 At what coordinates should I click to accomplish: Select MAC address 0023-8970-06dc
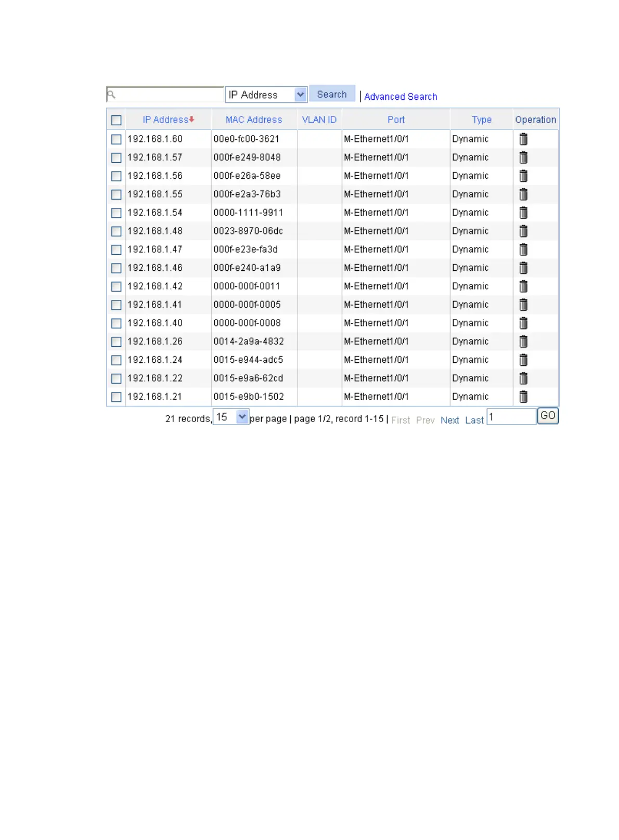pyautogui.click(x=248, y=231)
